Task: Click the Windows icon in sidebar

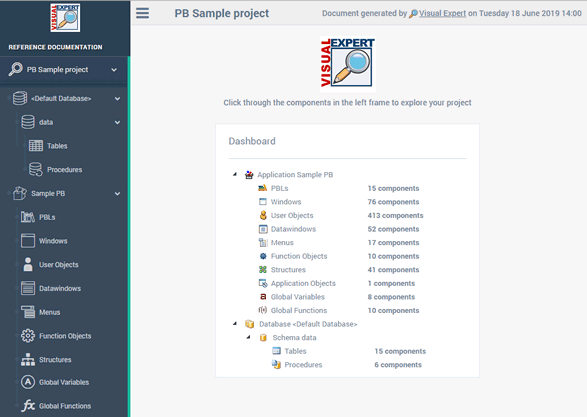Action: [28, 241]
